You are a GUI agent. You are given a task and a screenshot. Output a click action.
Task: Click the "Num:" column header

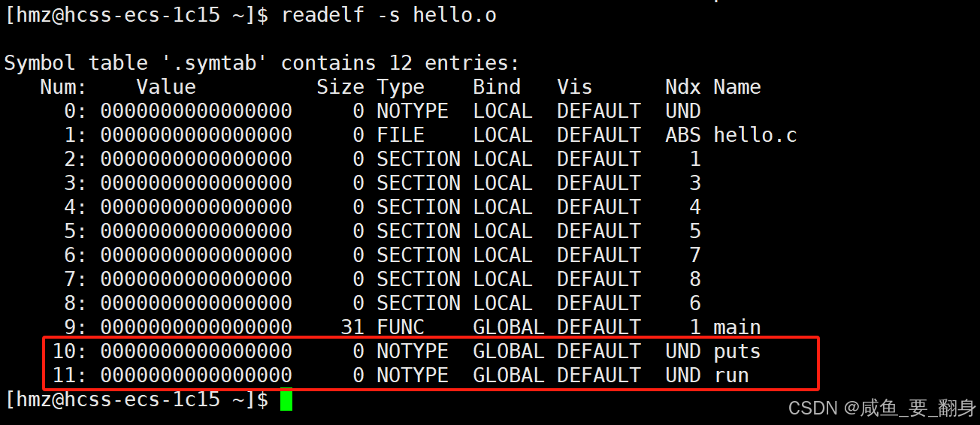click(x=64, y=87)
